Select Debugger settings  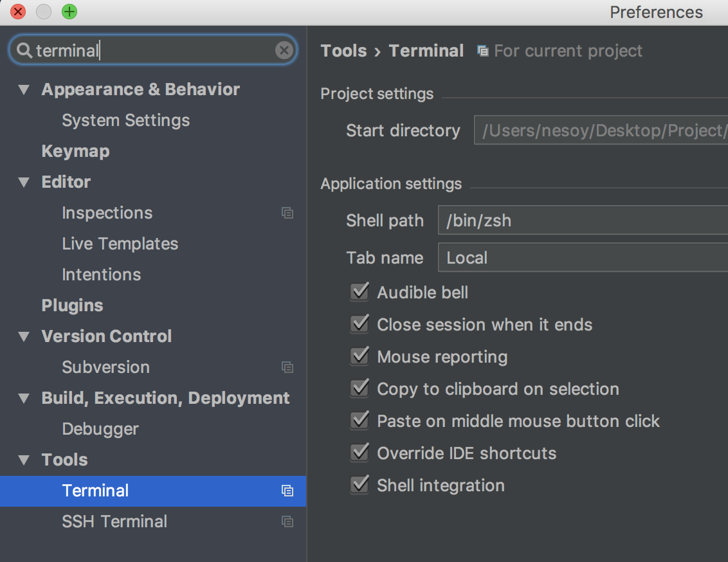[x=100, y=429]
